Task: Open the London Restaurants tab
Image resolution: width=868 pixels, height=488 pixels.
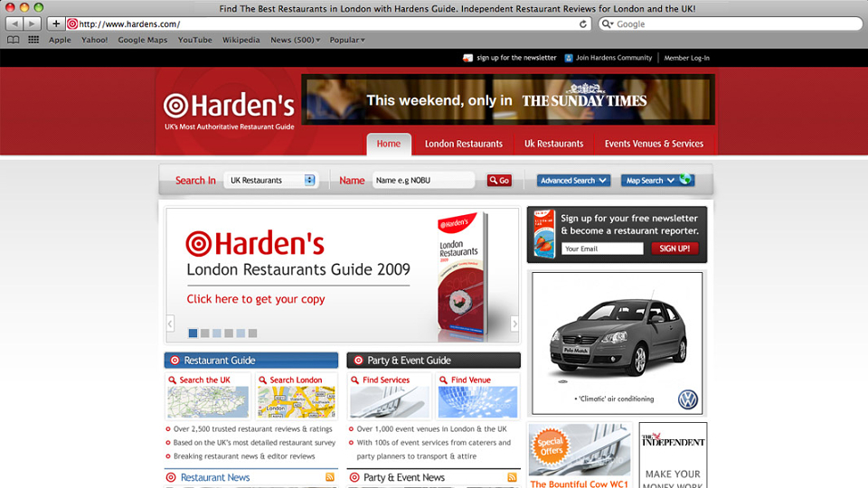Action: (463, 144)
